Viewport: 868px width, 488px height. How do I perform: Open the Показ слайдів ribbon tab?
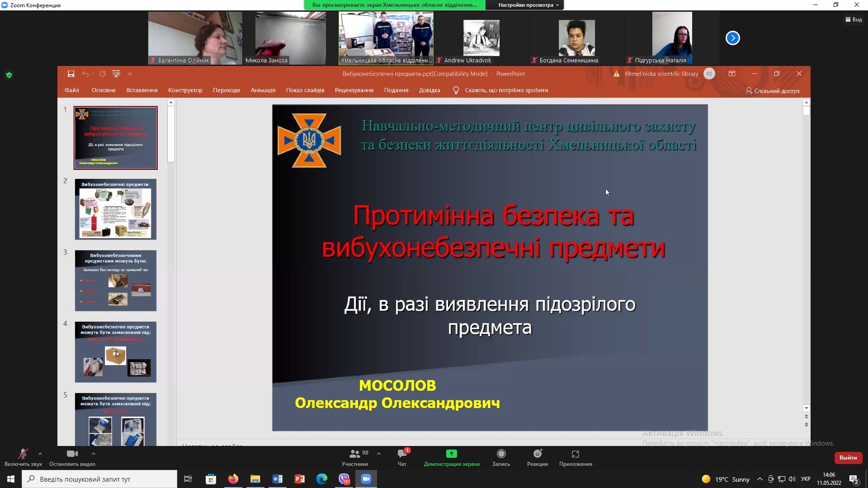coord(305,90)
